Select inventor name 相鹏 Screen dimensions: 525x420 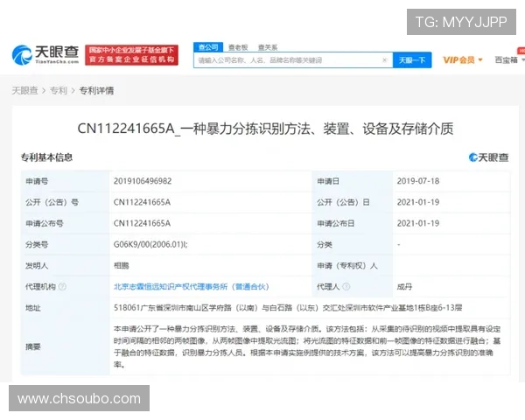pyautogui.click(x=122, y=266)
